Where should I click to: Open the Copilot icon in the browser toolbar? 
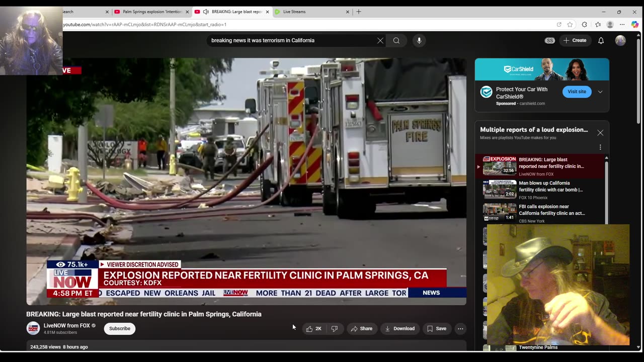[x=635, y=24]
